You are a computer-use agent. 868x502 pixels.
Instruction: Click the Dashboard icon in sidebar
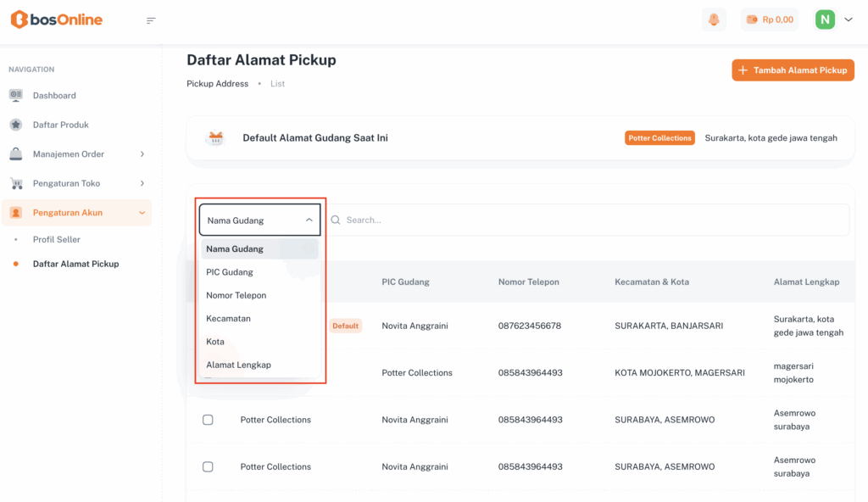[x=16, y=96]
